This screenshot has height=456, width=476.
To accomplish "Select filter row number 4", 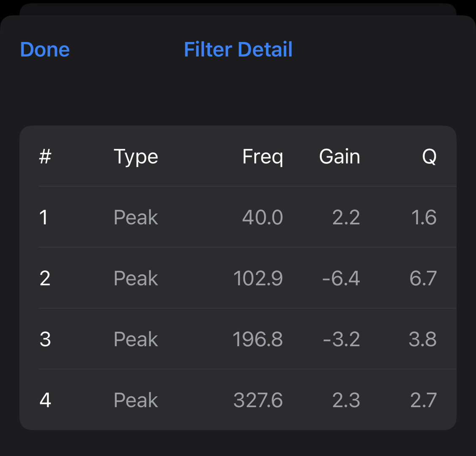I will pos(238,399).
